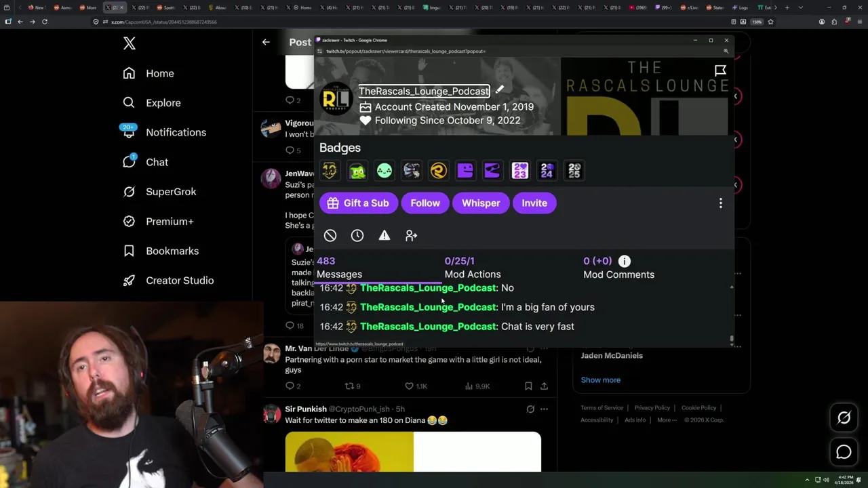
Task: Click the gold swirl badge
Action: pyautogui.click(x=439, y=171)
